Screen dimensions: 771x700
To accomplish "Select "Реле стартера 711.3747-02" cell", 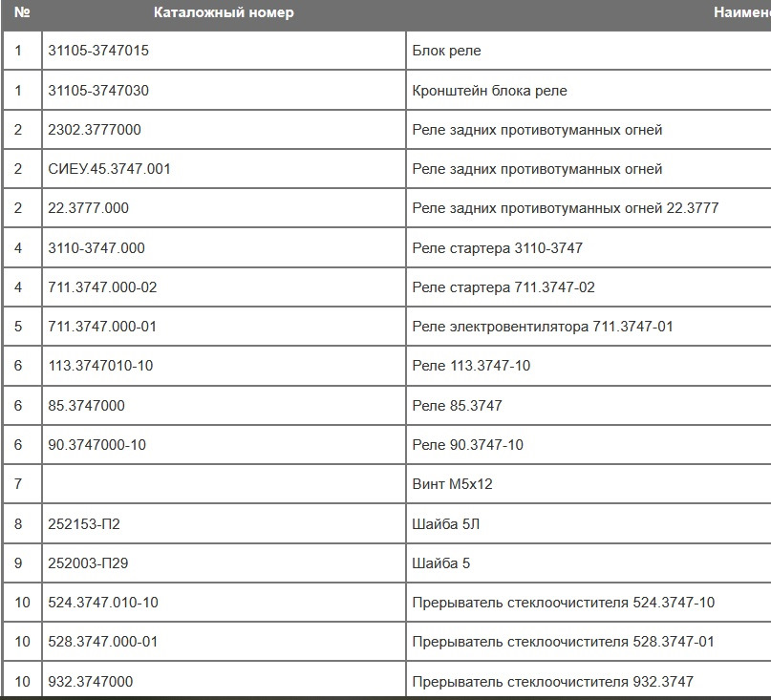I will point(503,287).
